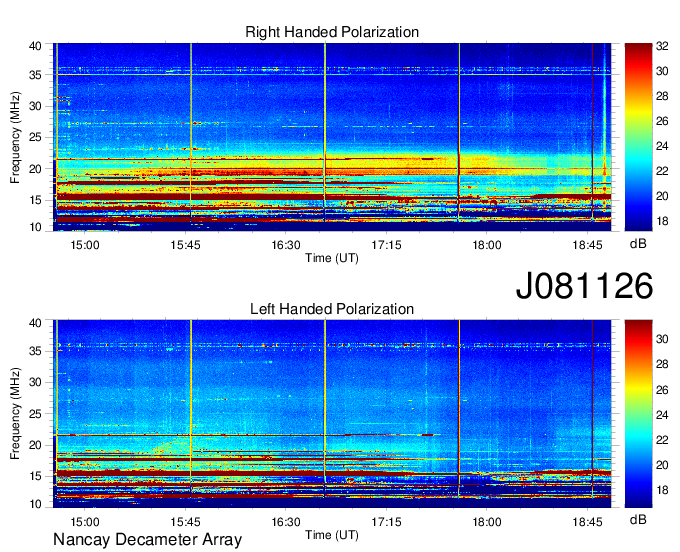The height and width of the screenshot is (552, 680).
Task: Click the top colorbar's dB unit label
Action: pyautogui.click(x=638, y=244)
